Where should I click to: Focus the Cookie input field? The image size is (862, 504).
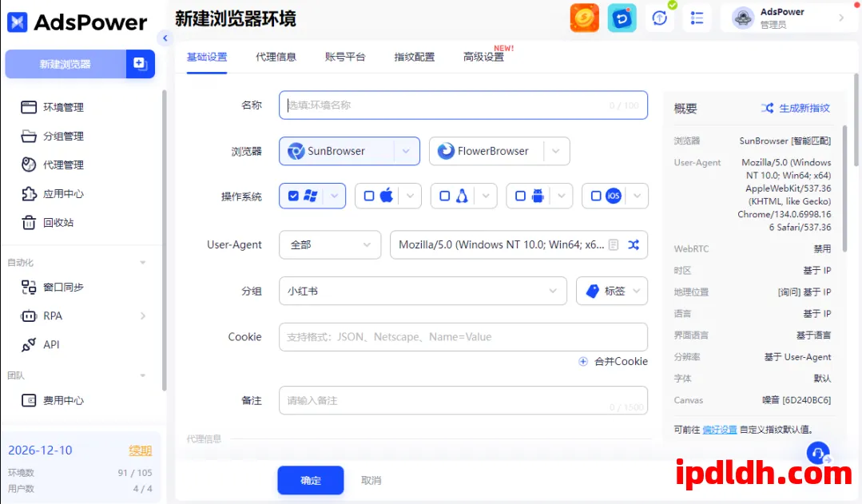coord(463,337)
